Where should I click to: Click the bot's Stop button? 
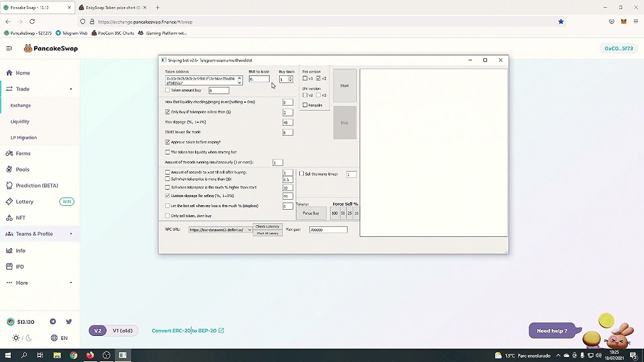tap(345, 123)
